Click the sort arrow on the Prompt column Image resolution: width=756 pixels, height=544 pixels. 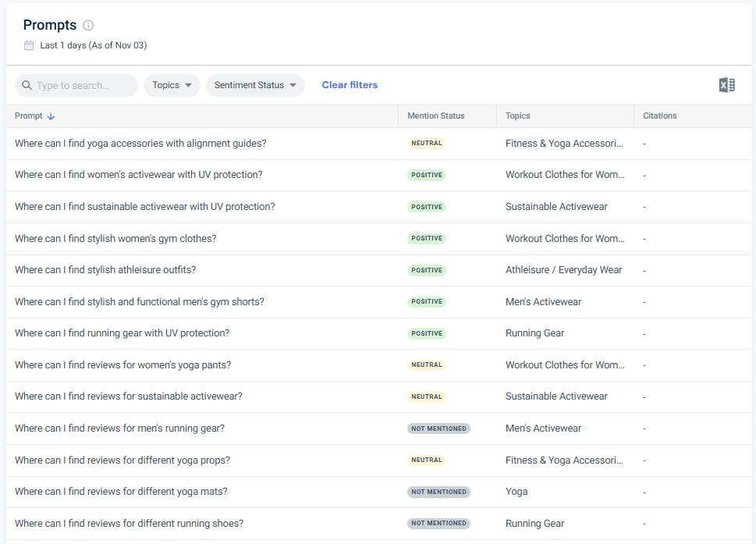click(x=51, y=116)
